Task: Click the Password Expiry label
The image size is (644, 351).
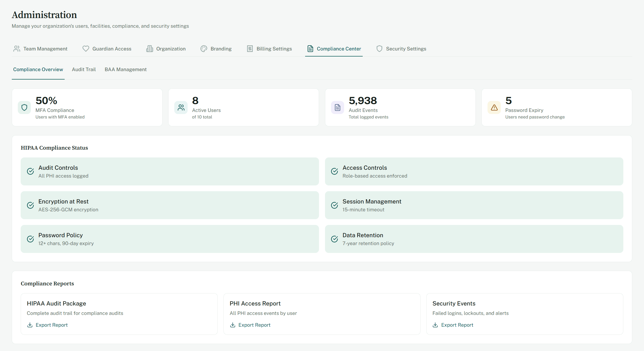Action: tap(524, 110)
